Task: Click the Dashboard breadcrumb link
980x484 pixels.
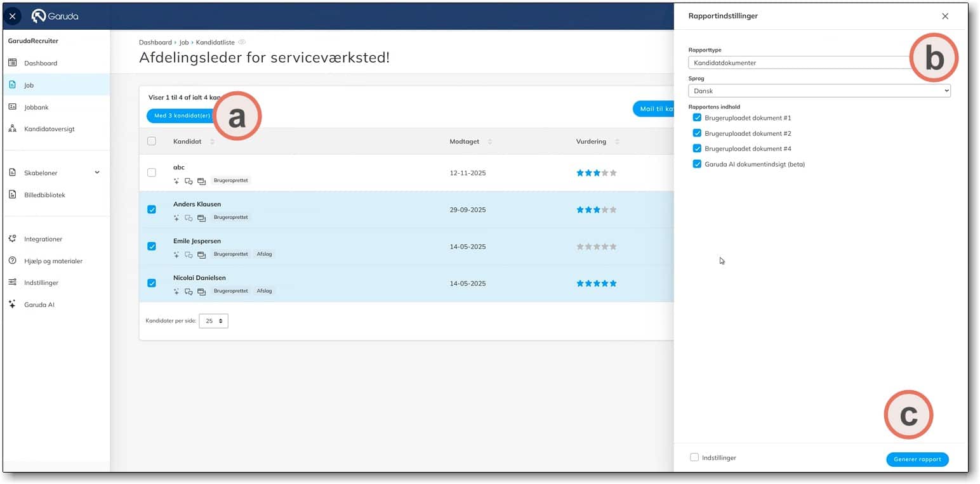Action: point(156,43)
